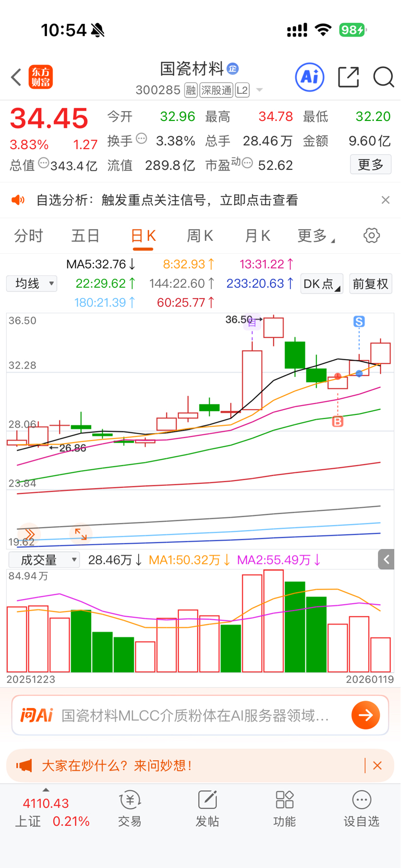Viewport: 401px width, 868px height.
Task: Dismiss the 自选分析 notice
Action: (385, 200)
